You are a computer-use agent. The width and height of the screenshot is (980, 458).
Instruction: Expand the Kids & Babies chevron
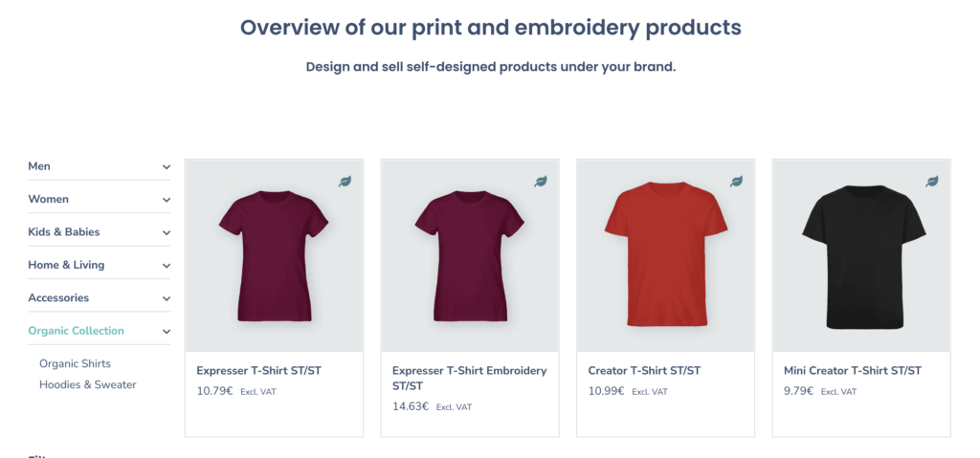pos(167,232)
